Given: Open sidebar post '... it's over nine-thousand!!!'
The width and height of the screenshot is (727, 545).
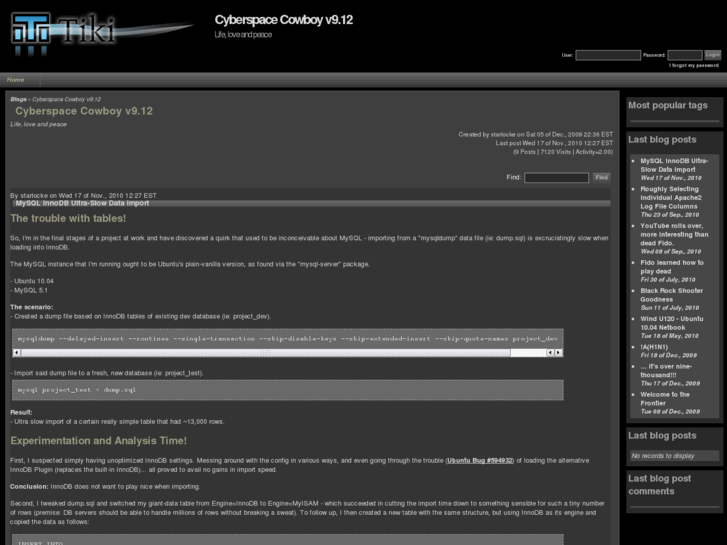Looking at the screenshot, I should coord(666,371).
